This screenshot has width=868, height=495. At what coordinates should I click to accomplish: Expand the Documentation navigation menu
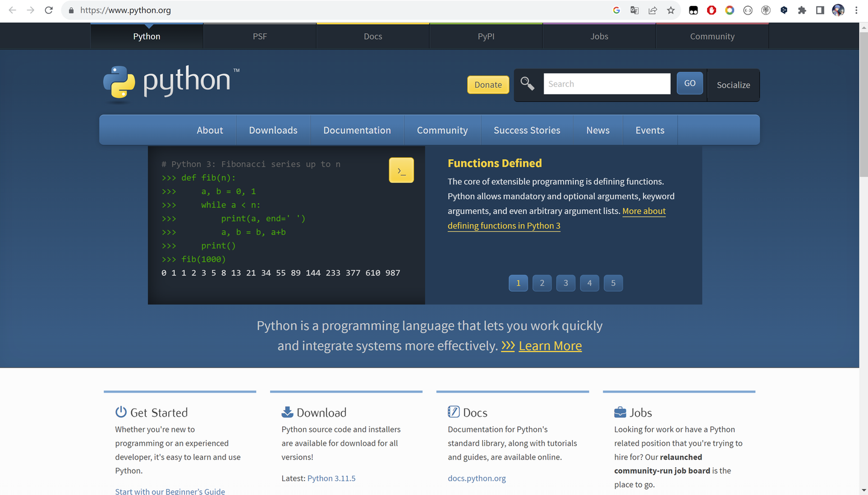click(357, 130)
